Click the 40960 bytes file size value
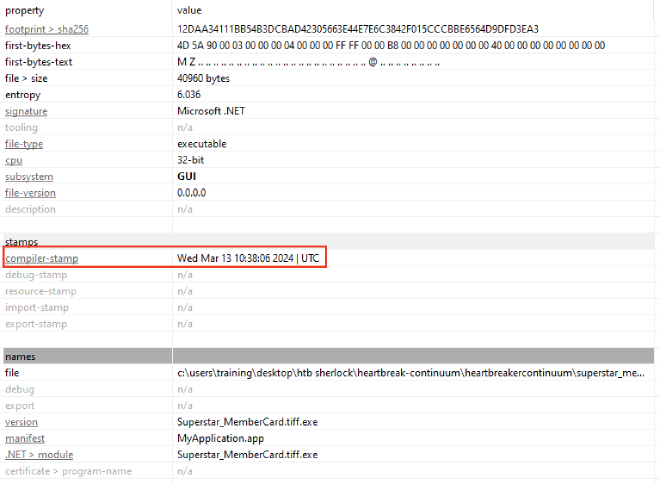Screen dimensions: 660x484 click(203, 78)
